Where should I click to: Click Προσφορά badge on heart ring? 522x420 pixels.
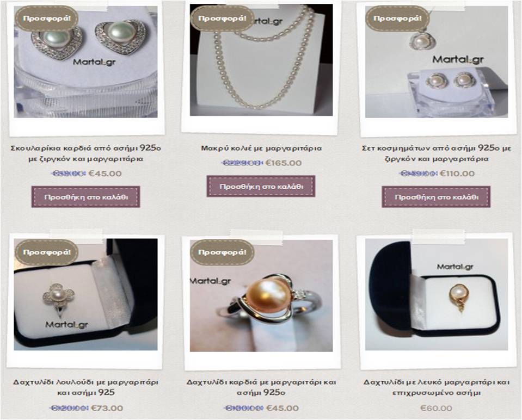[x=222, y=252]
